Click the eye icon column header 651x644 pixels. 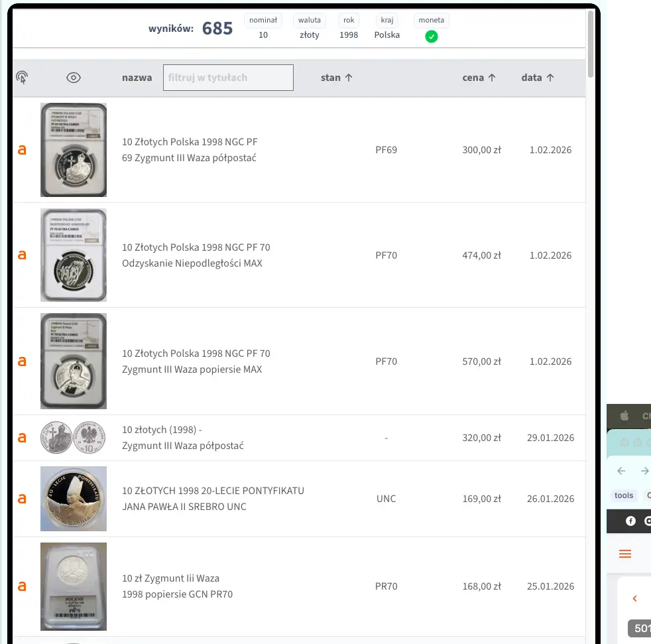click(74, 78)
